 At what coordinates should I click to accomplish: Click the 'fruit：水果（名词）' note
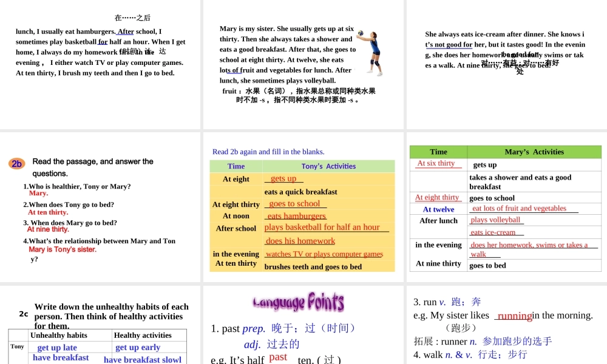click(299, 95)
